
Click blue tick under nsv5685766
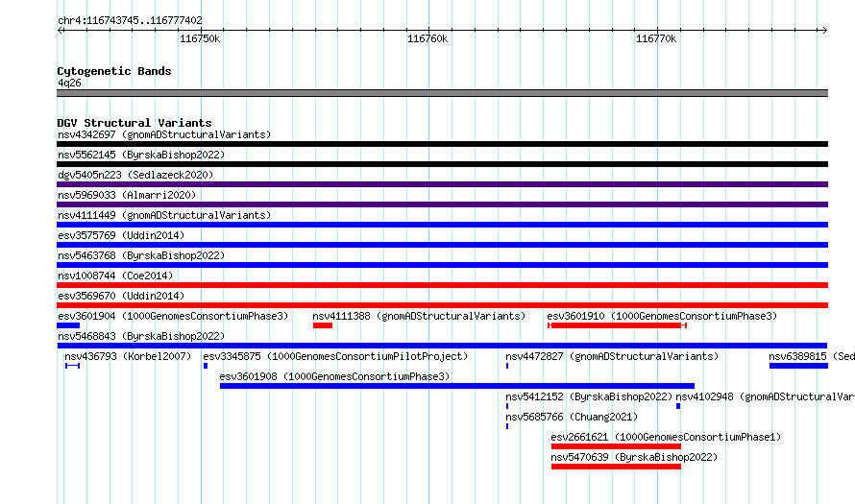point(507,426)
